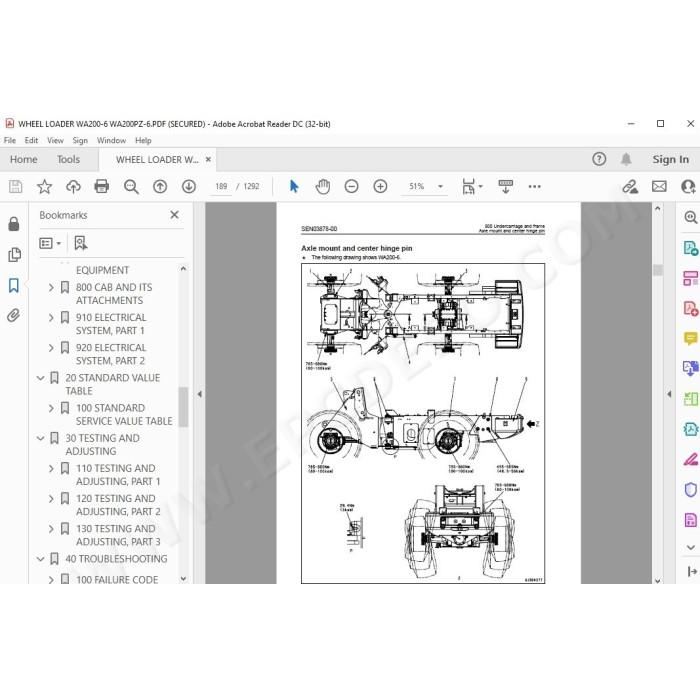Collapse the left navigation pane arrow
Screen dimensions: 700x700
pos(200,394)
